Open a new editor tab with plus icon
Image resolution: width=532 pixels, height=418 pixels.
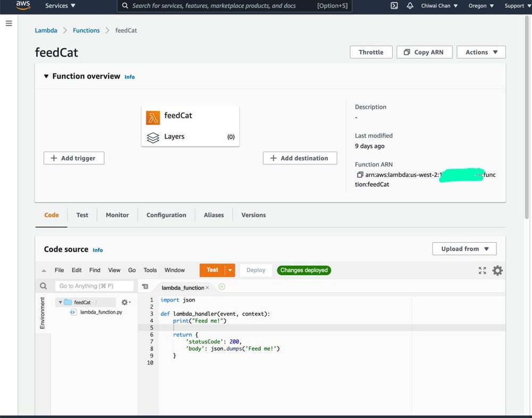[x=222, y=286]
